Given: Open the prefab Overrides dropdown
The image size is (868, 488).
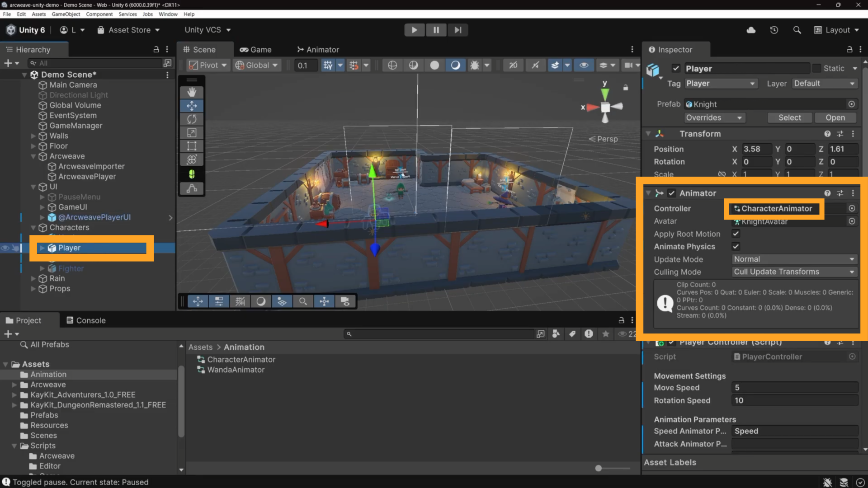Looking at the screenshot, I should pos(714,117).
